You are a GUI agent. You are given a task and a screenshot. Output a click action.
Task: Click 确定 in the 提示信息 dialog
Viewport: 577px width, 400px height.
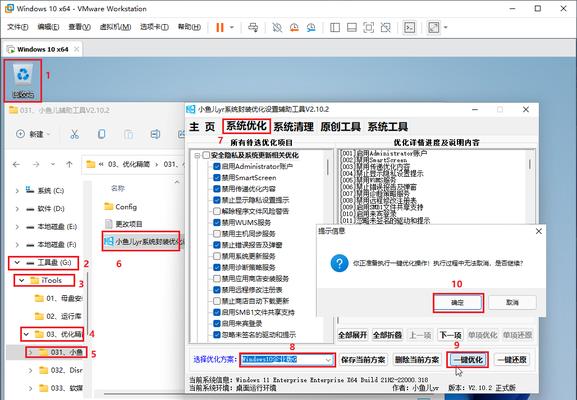click(457, 303)
